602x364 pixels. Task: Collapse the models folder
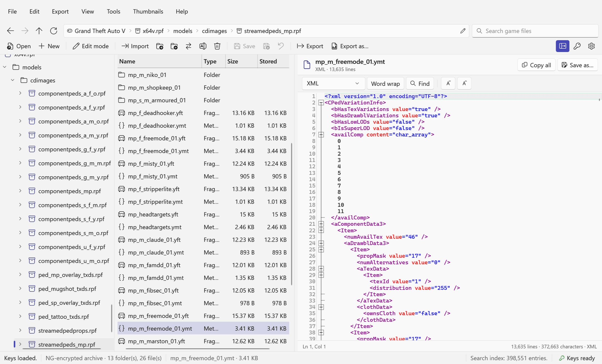[x=5, y=67]
